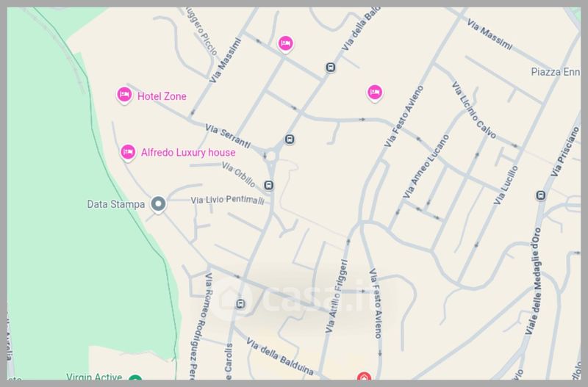Click the casa.it watermark logo
The image size is (588, 387).
point(293,300)
